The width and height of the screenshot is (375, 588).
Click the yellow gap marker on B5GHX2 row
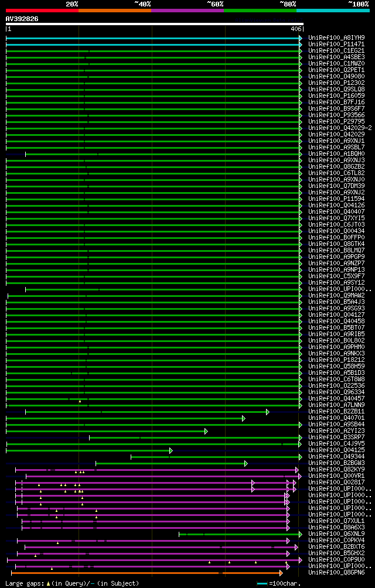pyautogui.click(x=35, y=556)
